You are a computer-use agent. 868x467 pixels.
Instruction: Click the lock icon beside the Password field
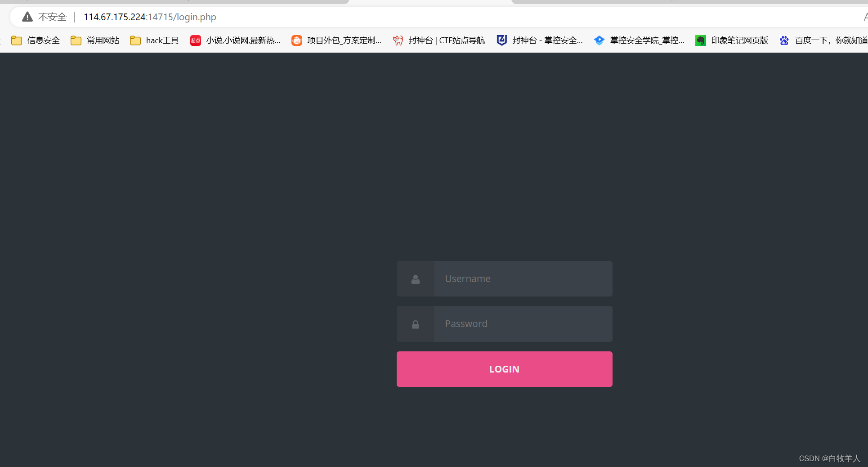[415, 324]
